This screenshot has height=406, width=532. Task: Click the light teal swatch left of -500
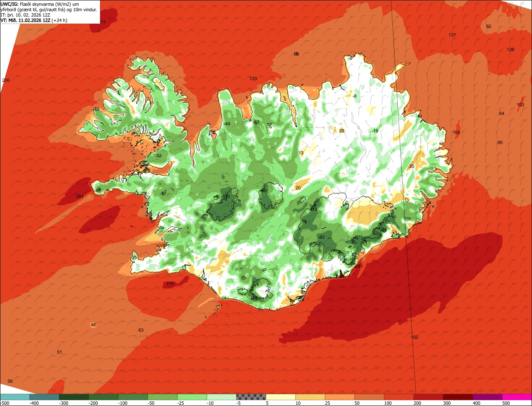(15, 397)
